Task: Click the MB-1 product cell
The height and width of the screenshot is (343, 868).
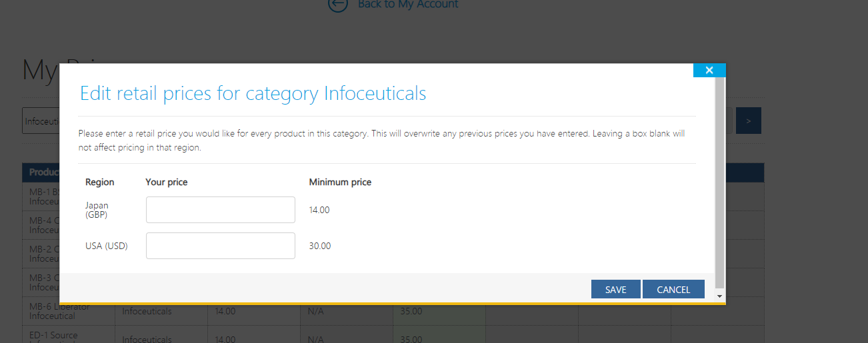Action: coord(41,196)
